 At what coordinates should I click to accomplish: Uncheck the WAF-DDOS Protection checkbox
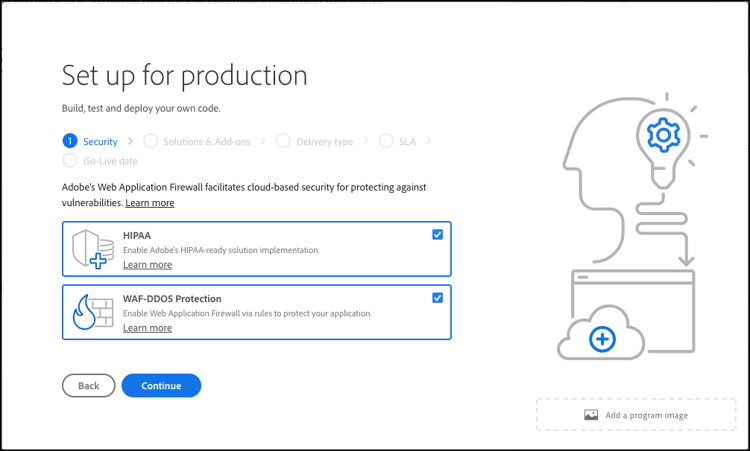437,298
